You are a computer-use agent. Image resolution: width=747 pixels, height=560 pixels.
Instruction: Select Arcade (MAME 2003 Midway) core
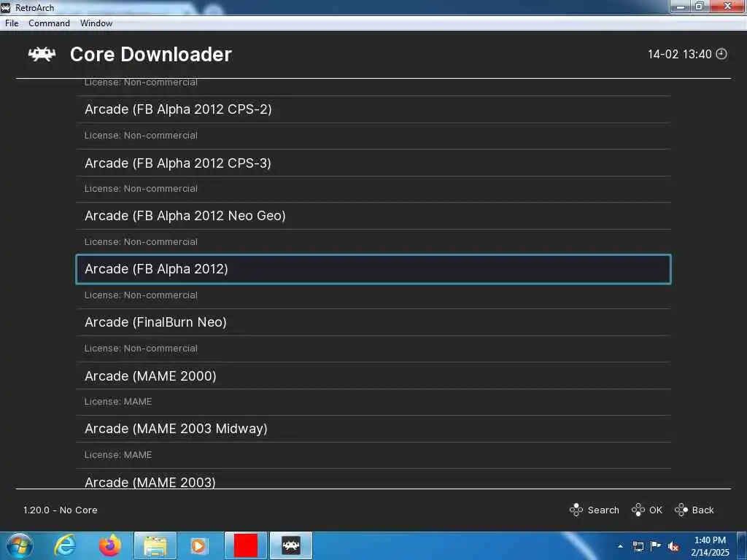[373, 429]
